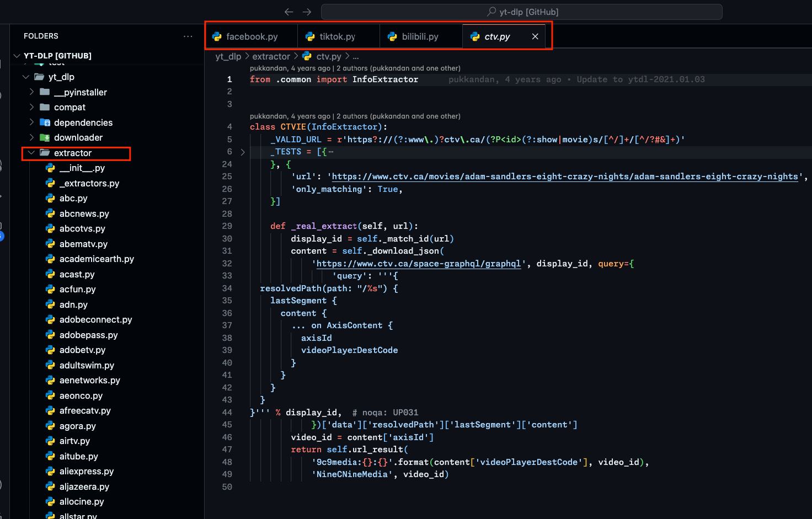Go back using the left arrow

pyautogui.click(x=289, y=12)
